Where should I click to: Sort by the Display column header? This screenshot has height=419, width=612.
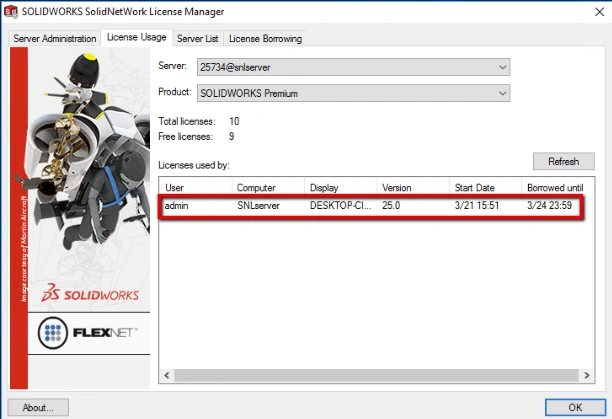[x=341, y=188]
